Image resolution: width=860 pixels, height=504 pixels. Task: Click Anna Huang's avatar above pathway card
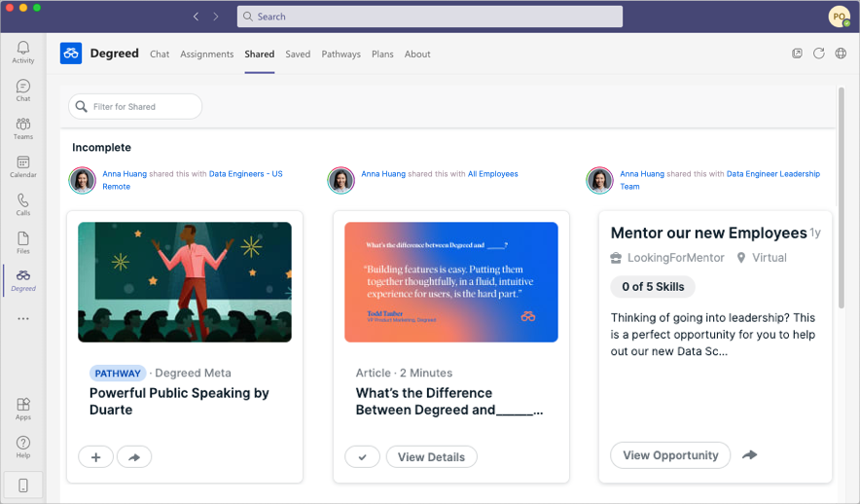click(x=83, y=180)
